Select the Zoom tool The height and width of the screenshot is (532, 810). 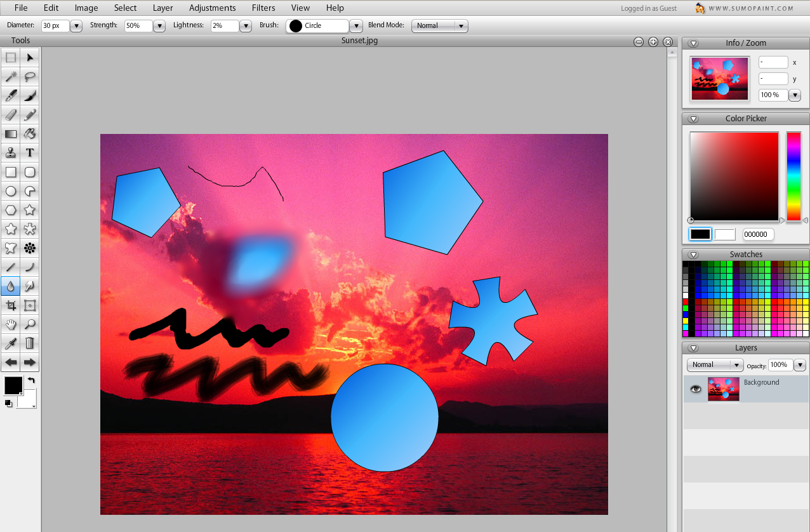click(29, 324)
